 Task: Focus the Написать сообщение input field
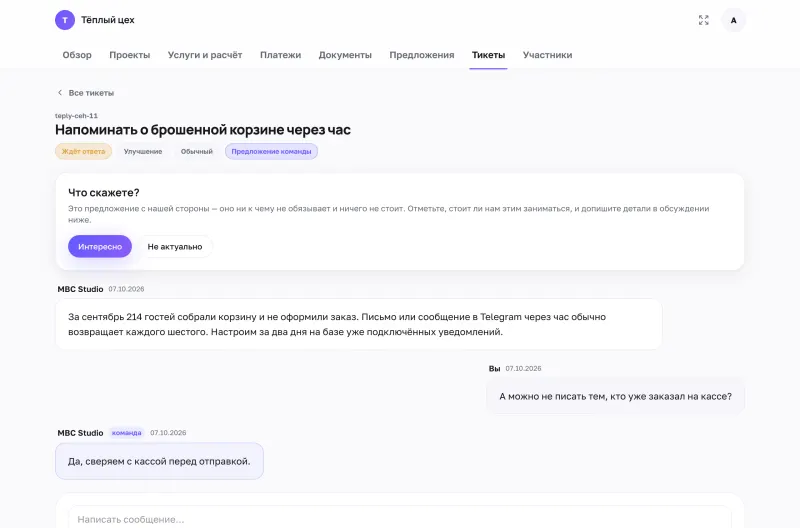pos(399,519)
